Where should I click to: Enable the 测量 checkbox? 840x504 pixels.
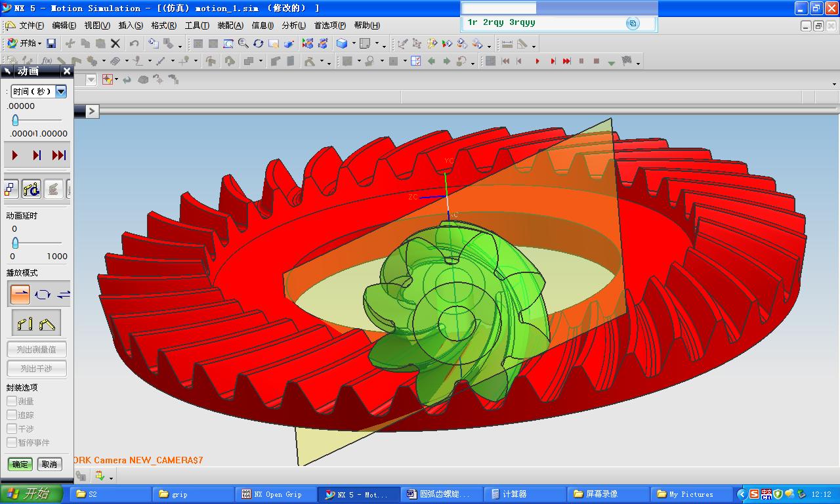12,401
